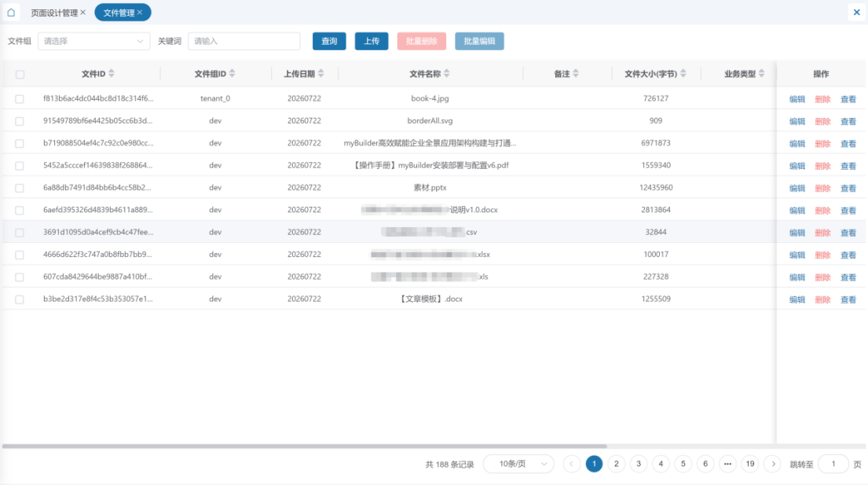Click file name borderAll.svg

click(x=430, y=121)
